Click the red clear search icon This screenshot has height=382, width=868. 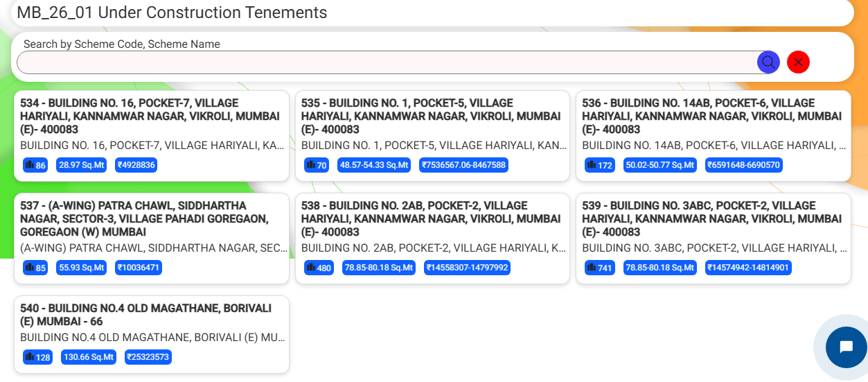point(798,62)
